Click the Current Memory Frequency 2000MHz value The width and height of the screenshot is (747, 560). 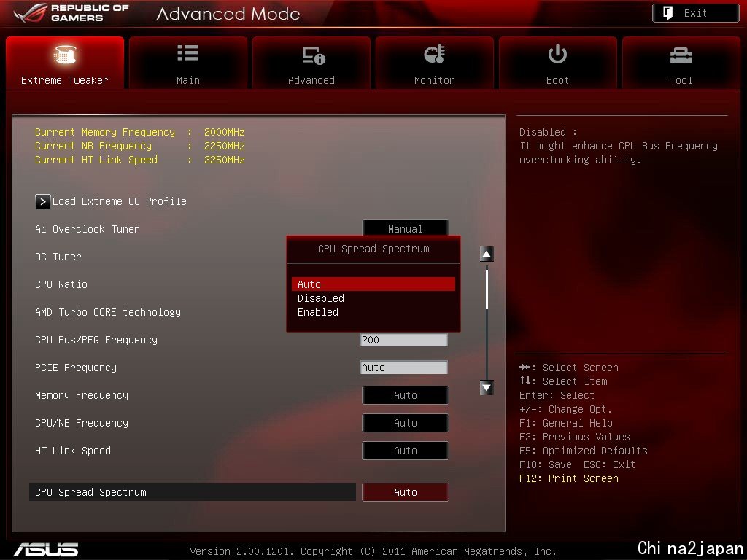tap(225, 132)
